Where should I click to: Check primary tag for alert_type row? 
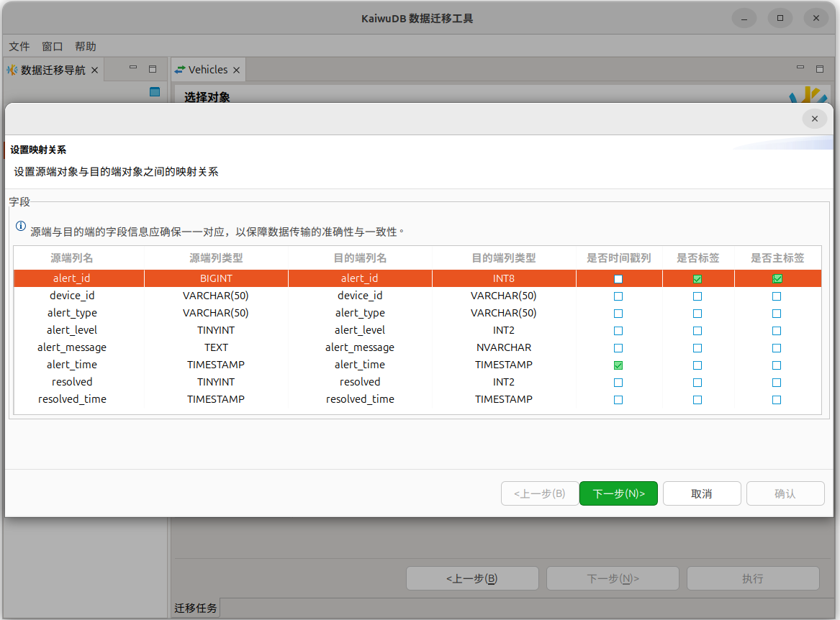[777, 314]
